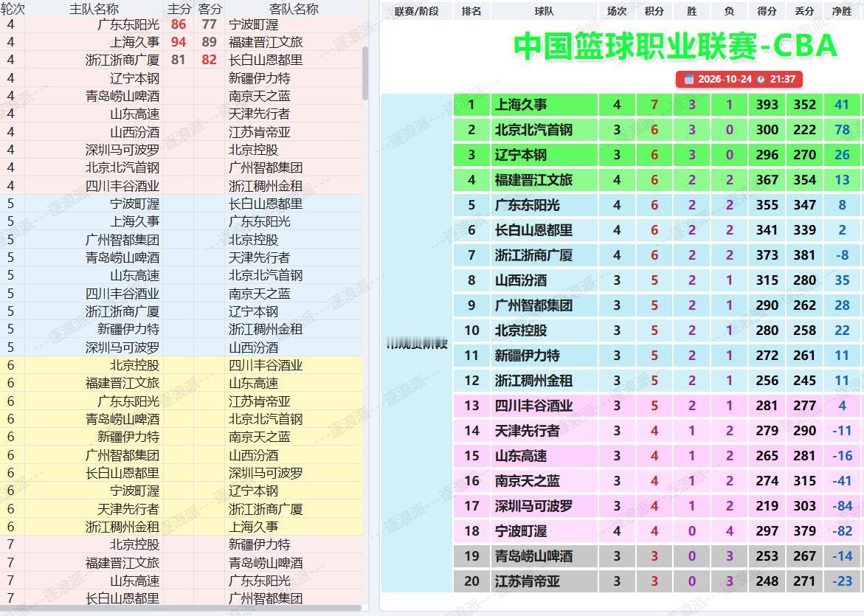The image size is (864, 616).
Task: Click home score 81 for 浙江浙商广厦
Action: coord(179,60)
